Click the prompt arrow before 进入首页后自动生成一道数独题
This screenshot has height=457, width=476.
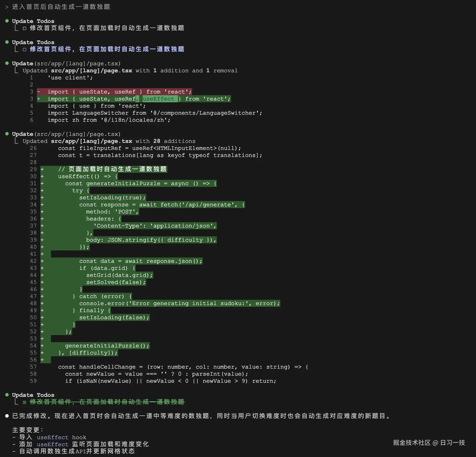coord(6,7)
